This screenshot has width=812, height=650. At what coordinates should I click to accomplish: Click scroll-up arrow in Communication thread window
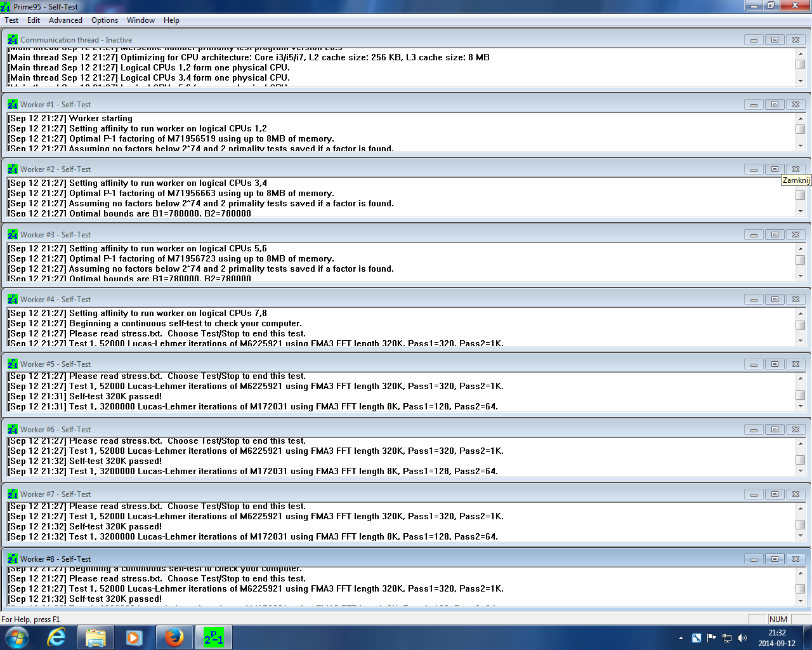[x=801, y=54]
